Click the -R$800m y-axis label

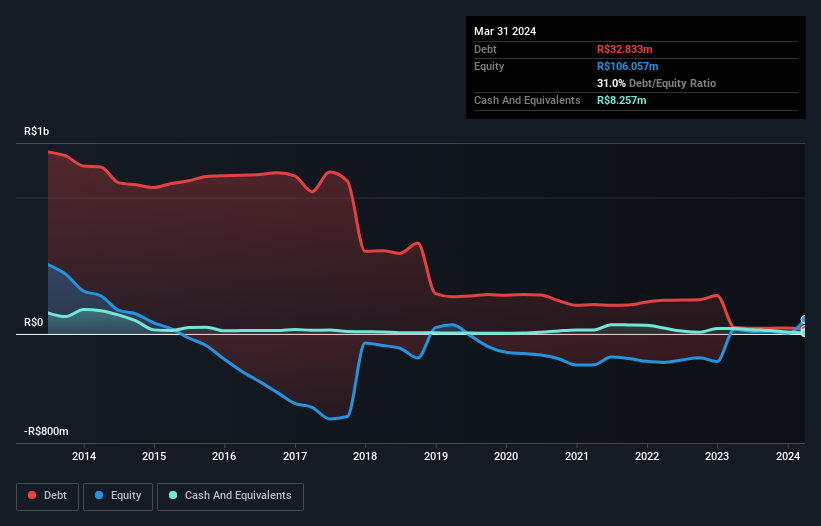click(x=46, y=432)
